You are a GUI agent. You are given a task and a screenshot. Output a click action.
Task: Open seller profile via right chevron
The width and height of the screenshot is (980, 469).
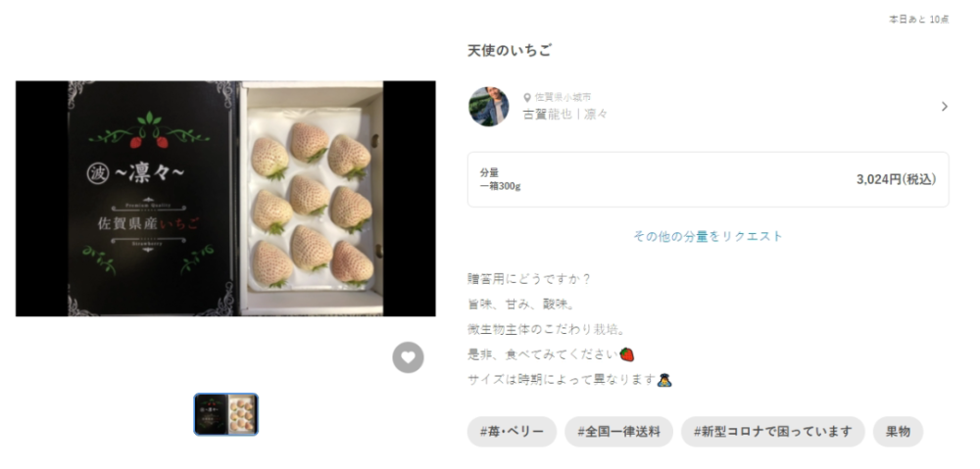point(945,107)
